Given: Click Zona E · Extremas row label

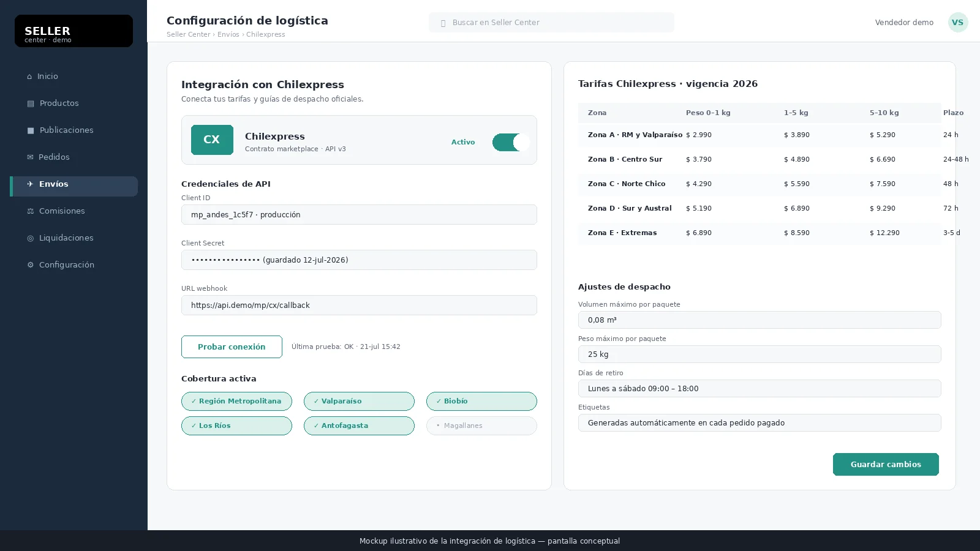Looking at the screenshot, I should pos(622,233).
